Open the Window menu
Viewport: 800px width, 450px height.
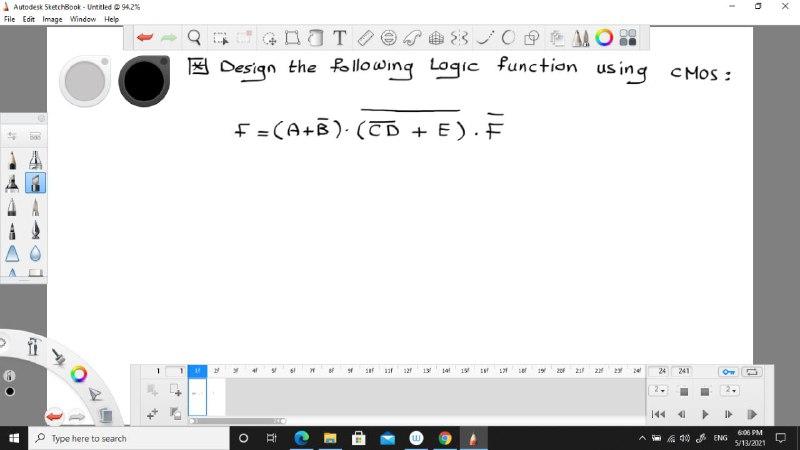pos(83,19)
